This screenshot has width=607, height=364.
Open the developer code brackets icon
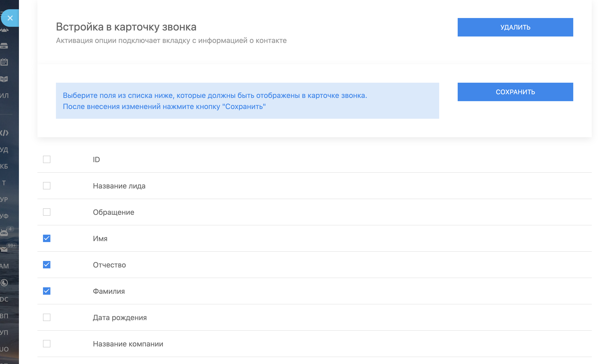4,133
